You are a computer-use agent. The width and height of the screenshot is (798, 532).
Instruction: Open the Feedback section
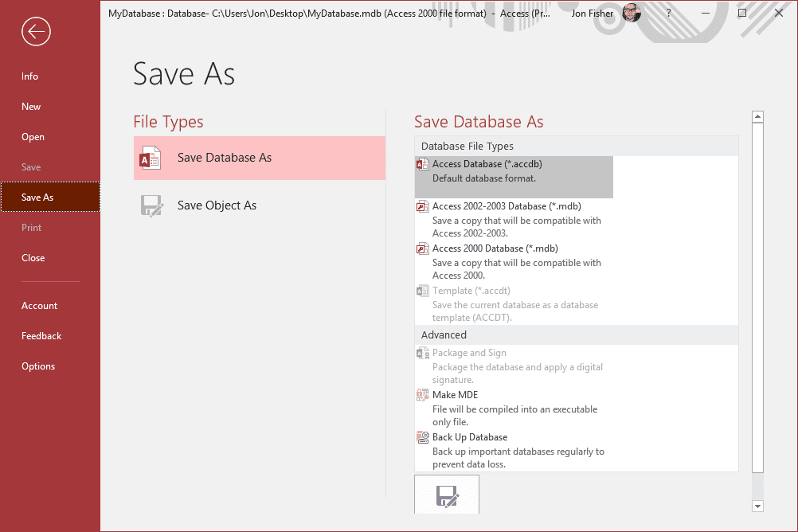coord(41,336)
